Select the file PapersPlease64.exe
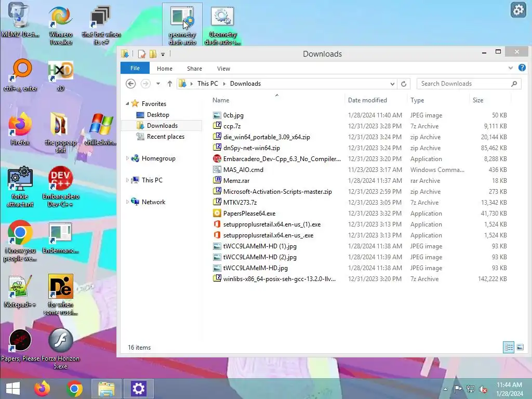The height and width of the screenshot is (399, 532). click(249, 214)
